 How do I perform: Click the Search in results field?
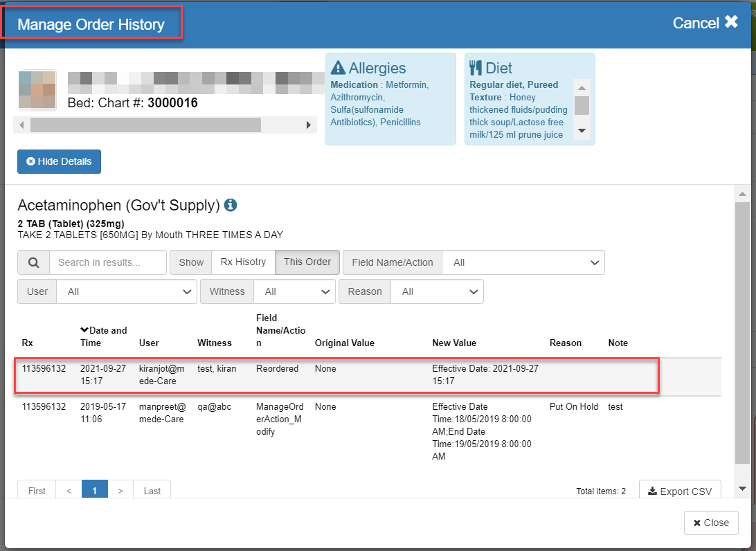coord(108,262)
